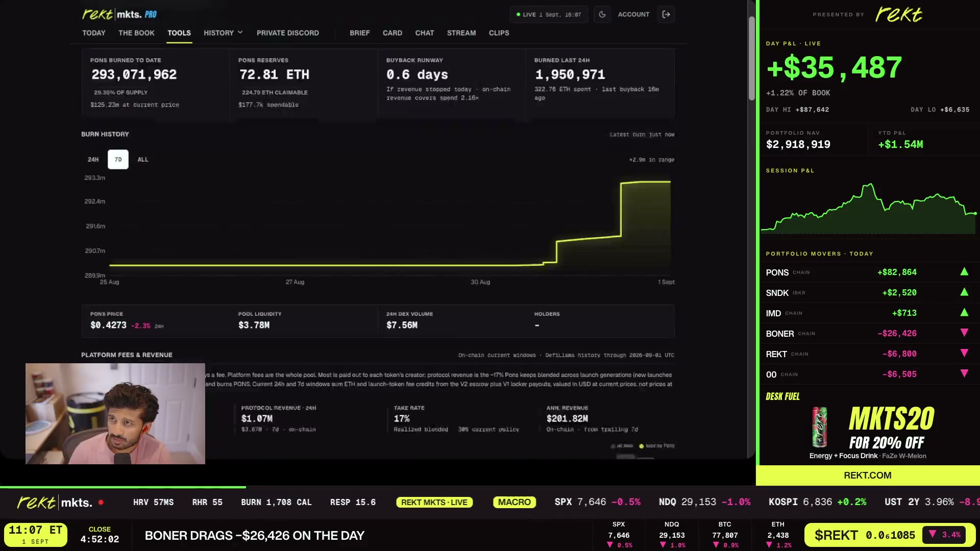Image resolution: width=980 pixels, height=551 pixels.
Task: Click the PONS +$82,864 mover row
Action: coord(868,272)
